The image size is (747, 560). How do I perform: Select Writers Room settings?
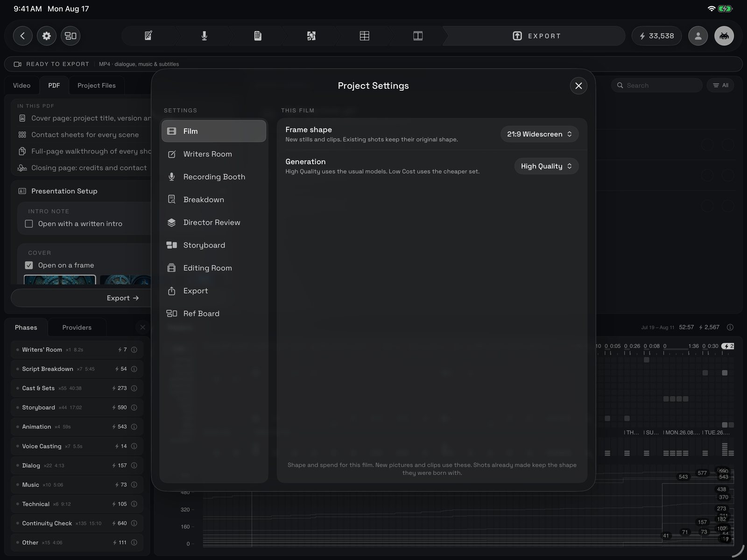(x=214, y=154)
